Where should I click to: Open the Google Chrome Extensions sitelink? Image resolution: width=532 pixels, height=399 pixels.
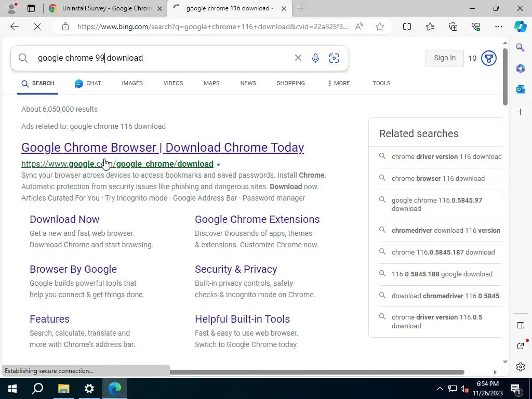coord(257,220)
